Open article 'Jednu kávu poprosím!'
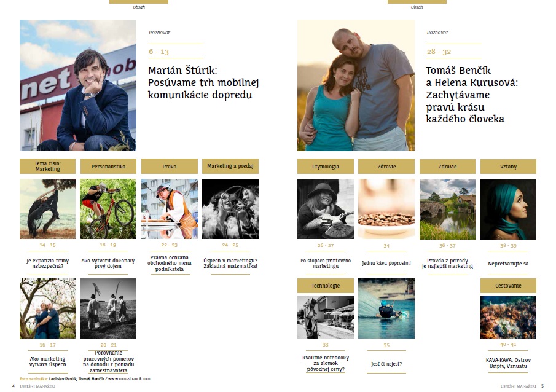 tap(386, 263)
